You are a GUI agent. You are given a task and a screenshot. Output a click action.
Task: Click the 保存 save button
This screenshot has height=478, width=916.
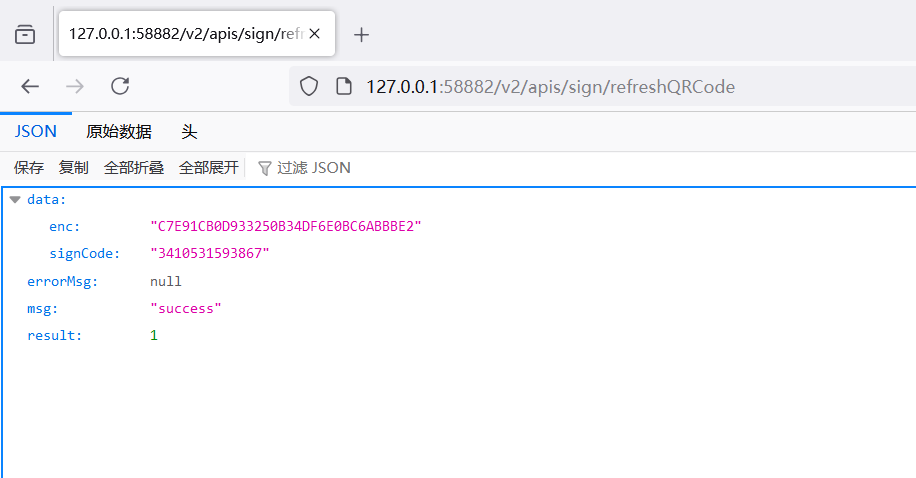(x=29, y=168)
